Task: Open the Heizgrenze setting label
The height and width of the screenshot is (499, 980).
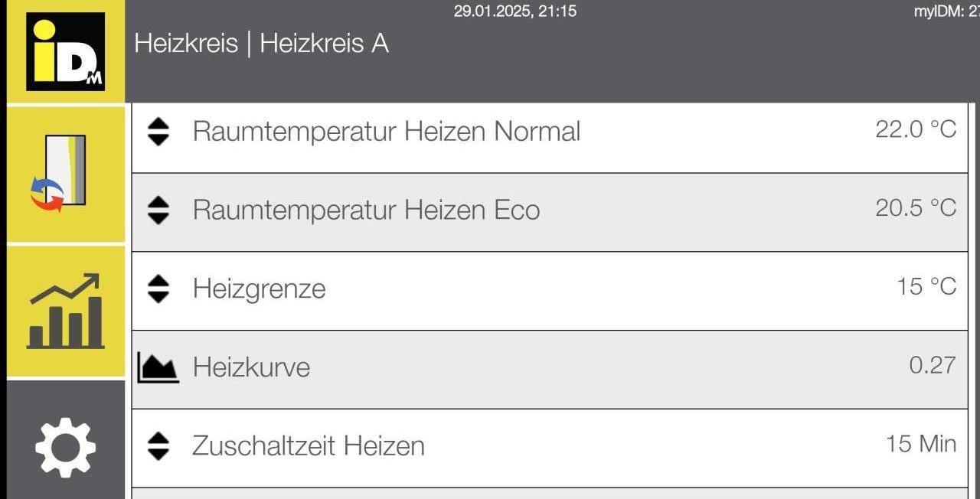Action: click(259, 289)
